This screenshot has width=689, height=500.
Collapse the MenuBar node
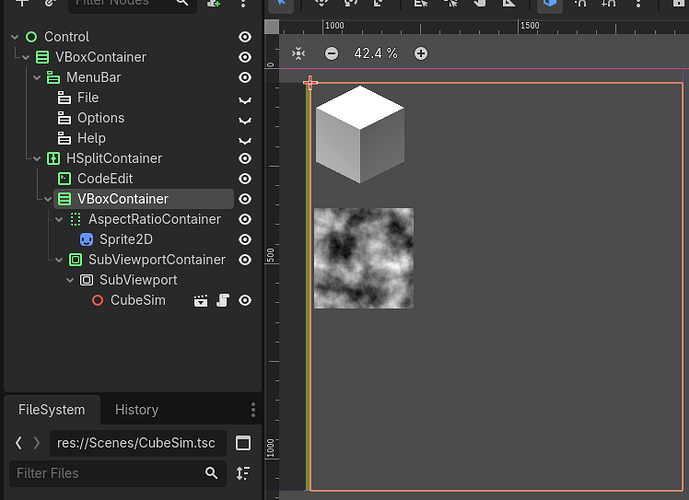(37, 77)
